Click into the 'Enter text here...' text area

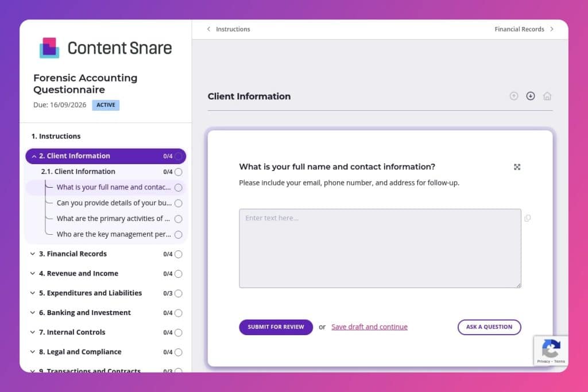tap(380, 248)
